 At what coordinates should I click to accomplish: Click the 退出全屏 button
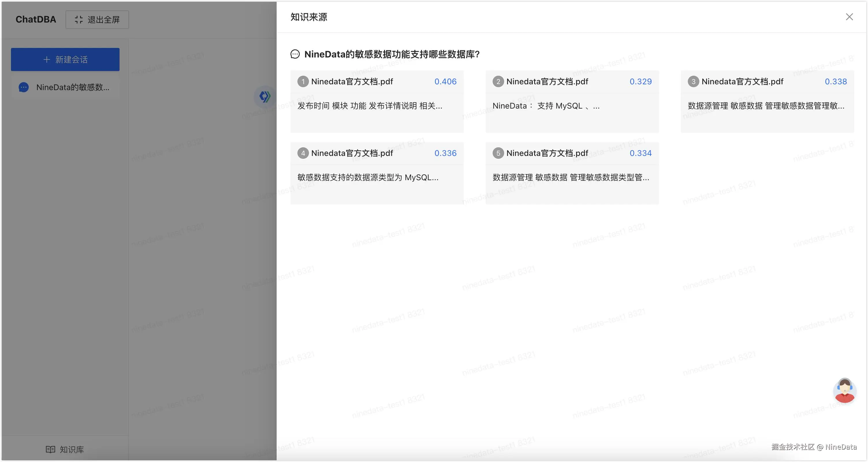[x=97, y=20]
